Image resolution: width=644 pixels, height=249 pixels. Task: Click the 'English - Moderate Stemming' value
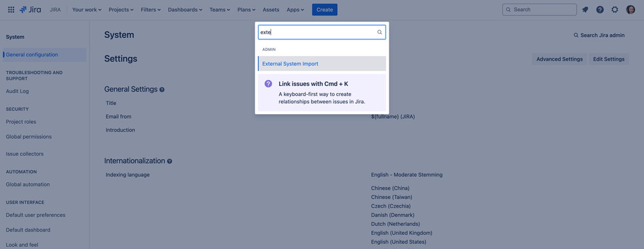pos(407,175)
